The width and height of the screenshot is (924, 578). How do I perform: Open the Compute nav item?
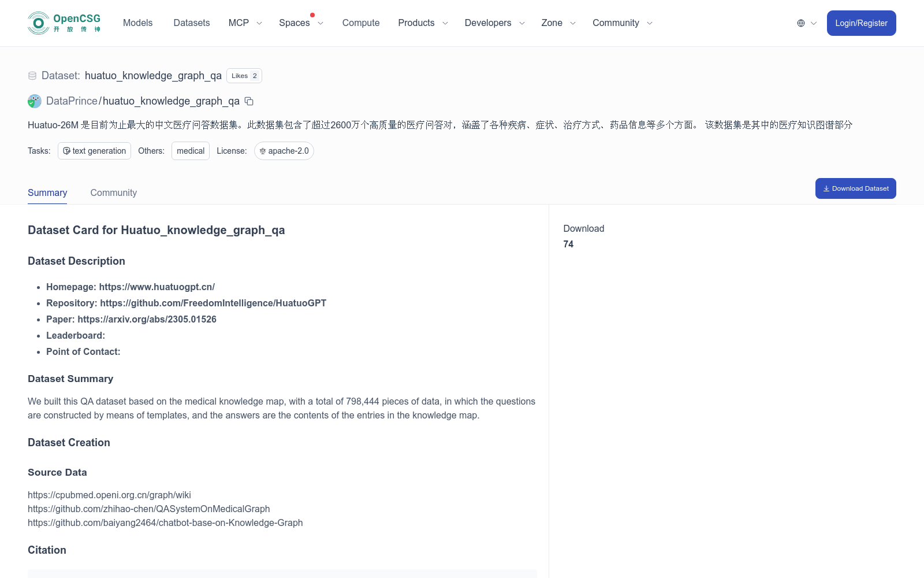coord(361,23)
